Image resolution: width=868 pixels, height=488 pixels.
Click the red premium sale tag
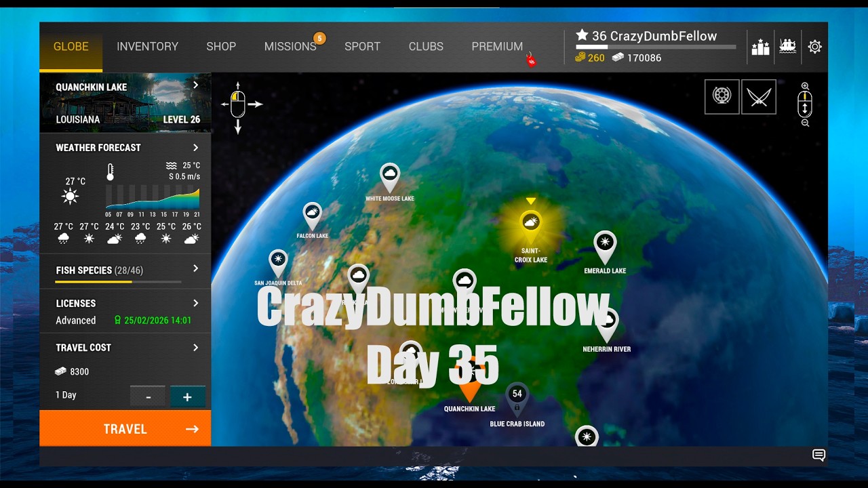531,60
